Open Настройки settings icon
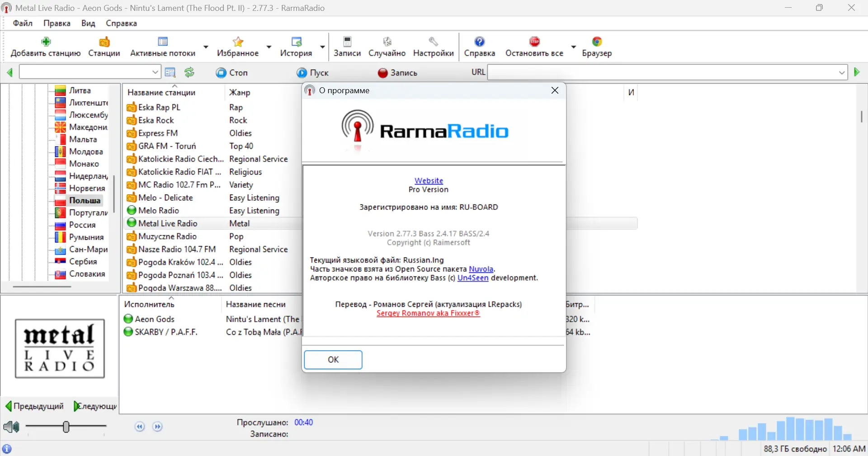The height and width of the screenshot is (456, 868). click(433, 41)
